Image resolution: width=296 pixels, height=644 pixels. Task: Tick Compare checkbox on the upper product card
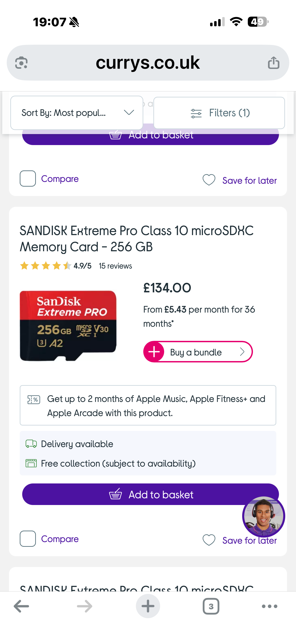coord(28,179)
